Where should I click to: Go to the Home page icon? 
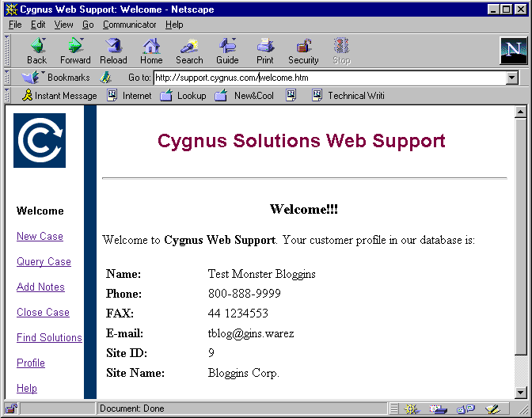tap(151, 51)
